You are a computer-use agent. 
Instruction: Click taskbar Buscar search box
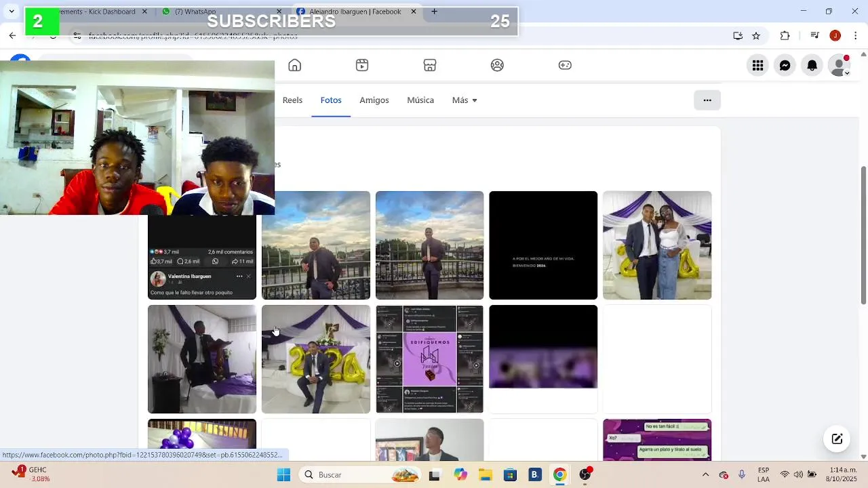pyautogui.click(x=359, y=474)
